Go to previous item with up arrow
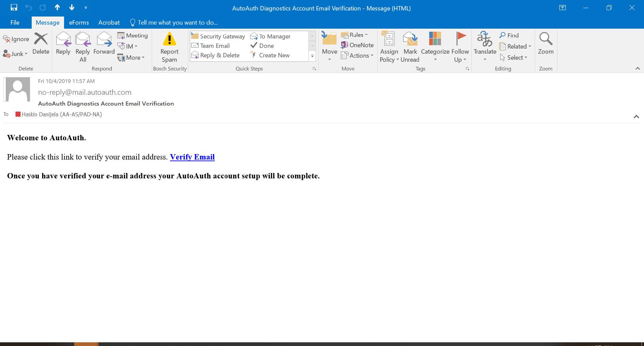The image size is (644, 346). 57,7
